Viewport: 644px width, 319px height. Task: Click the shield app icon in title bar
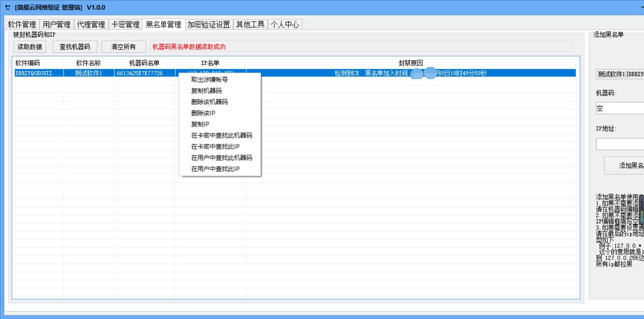(8, 8)
